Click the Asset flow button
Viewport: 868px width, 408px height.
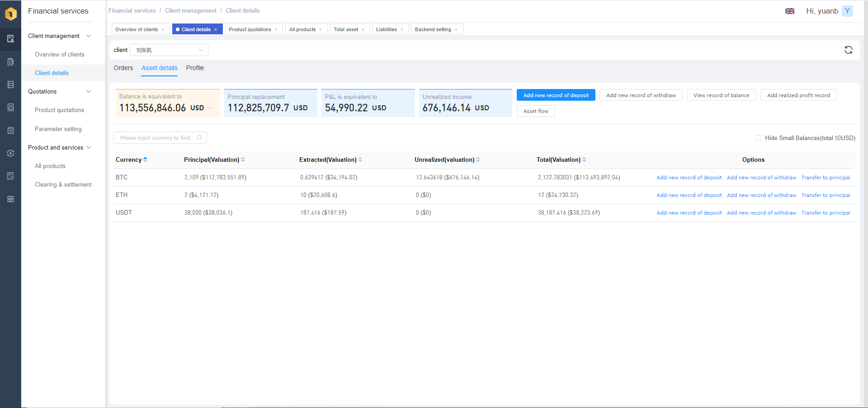click(x=536, y=111)
